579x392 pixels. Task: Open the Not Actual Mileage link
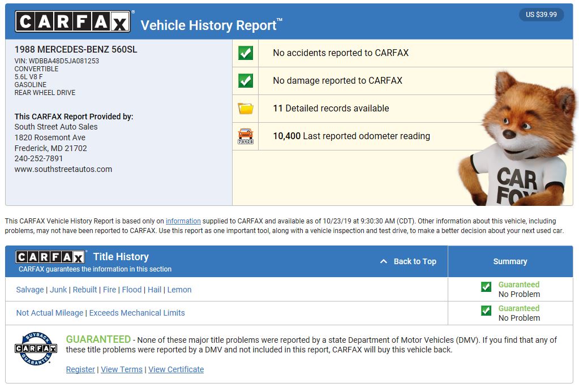(50, 313)
